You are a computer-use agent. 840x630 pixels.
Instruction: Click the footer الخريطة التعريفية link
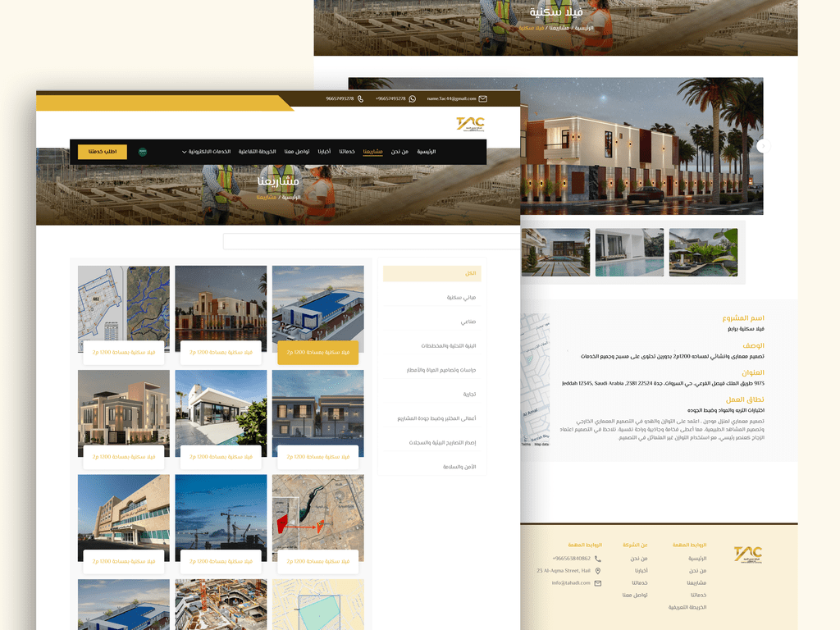click(687, 608)
